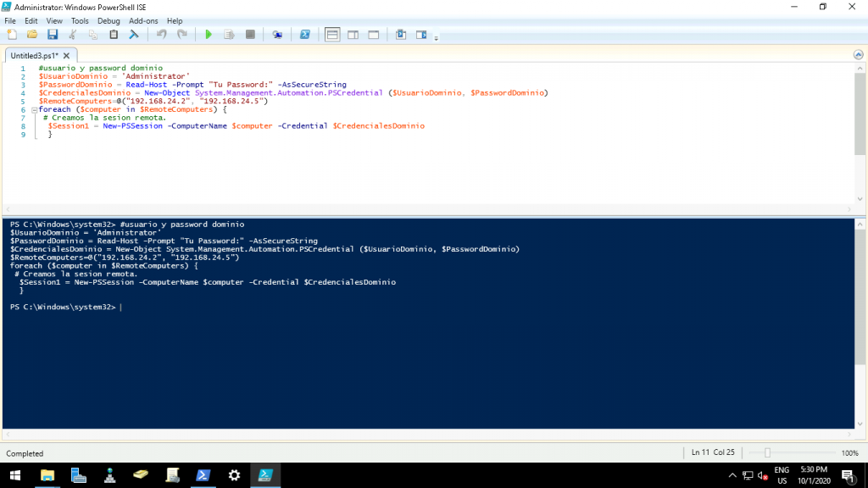This screenshot has height=488, width=868.
Task: Open Server Manager from the taskbar
Action: tap(79, 475)
